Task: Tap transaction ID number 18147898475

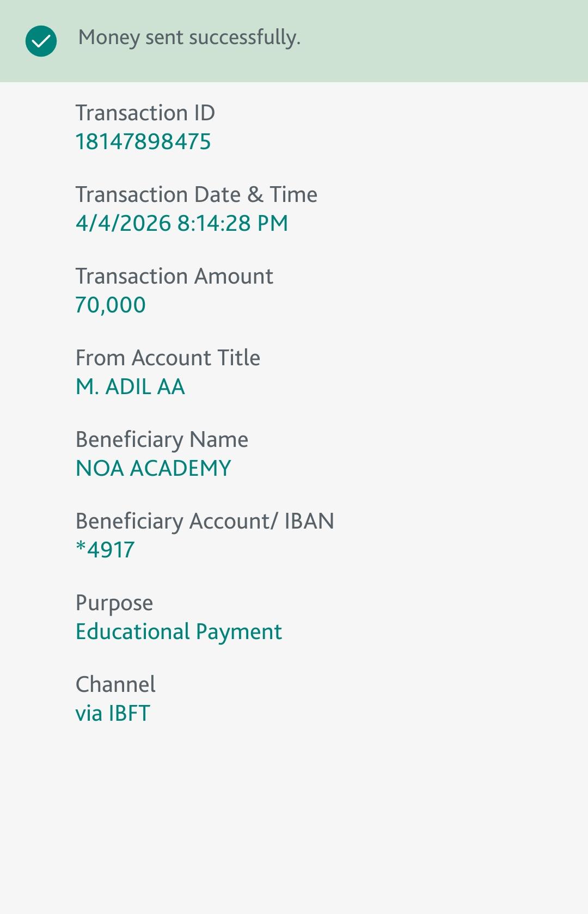Action: (143, 142)
